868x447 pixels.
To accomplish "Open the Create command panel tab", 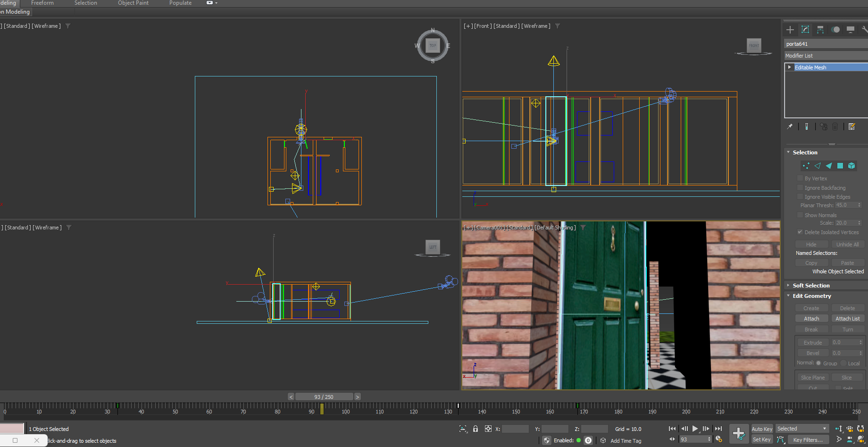I will [x=790, y=30].
